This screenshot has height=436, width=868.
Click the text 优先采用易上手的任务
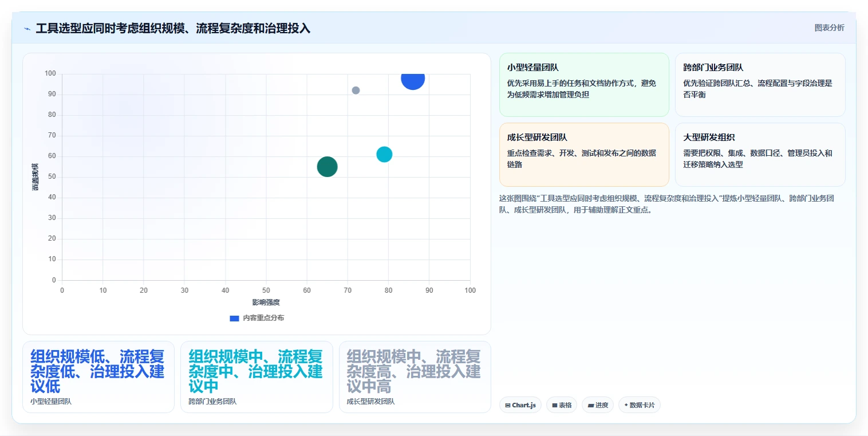[x=582, y=89]
